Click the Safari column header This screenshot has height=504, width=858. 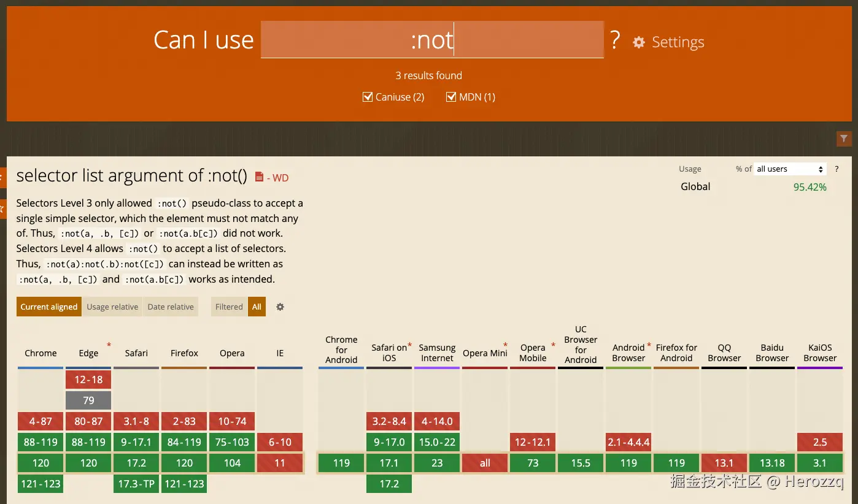coord(136,353)
